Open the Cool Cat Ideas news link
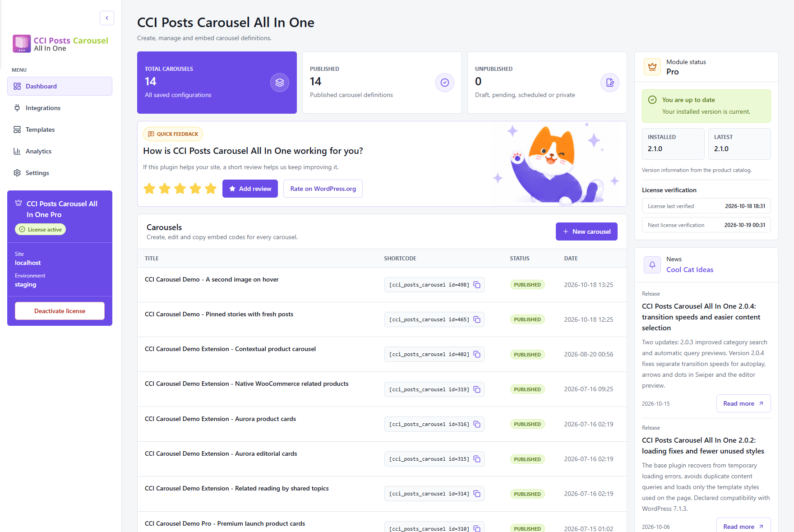Screen dimensions: 794x532 pos(690,270)
